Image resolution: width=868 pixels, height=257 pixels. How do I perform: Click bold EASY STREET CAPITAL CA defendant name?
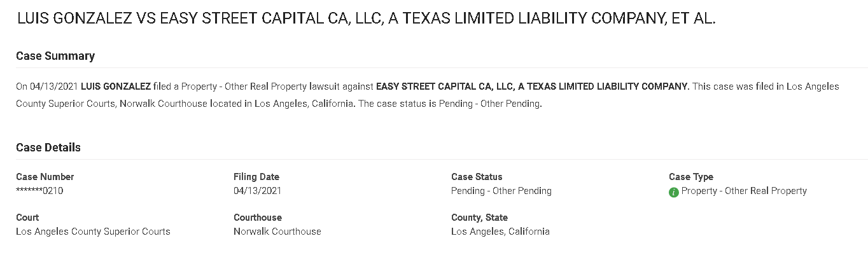click(x=532, y=87)
